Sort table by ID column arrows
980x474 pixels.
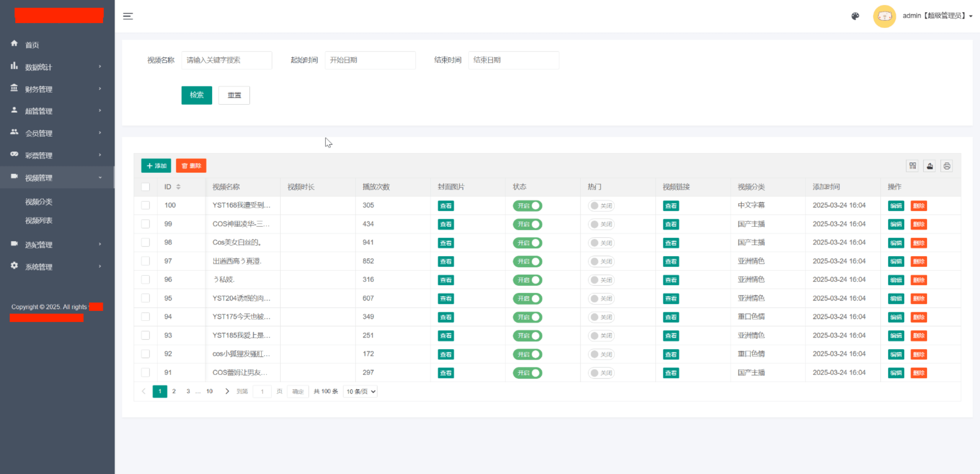[178, 187]
